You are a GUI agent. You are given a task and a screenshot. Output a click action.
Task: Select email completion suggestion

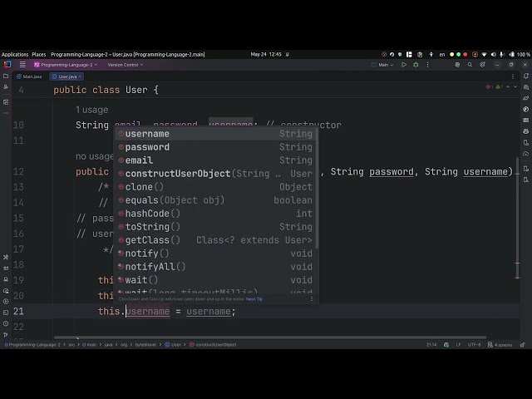(215, 160)
